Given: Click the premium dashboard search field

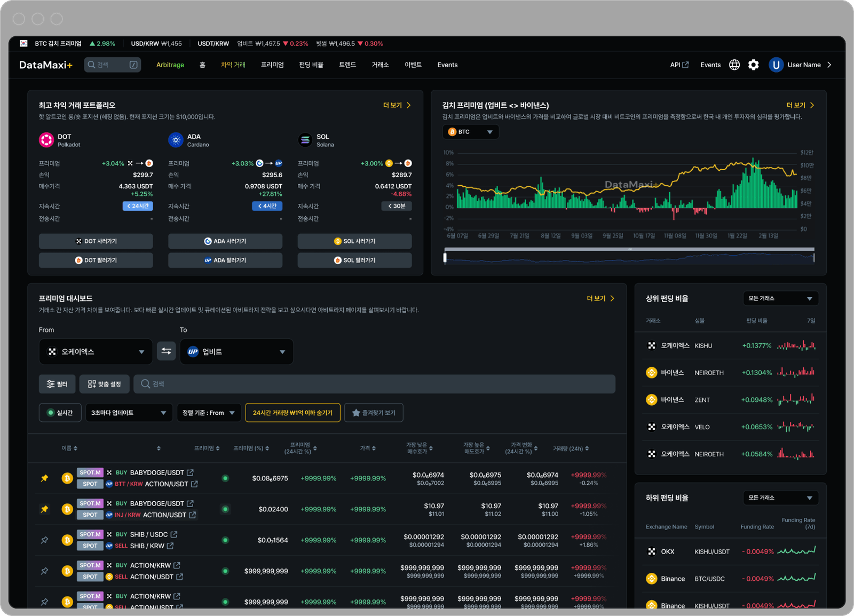Looking at the screenshot, I should tap(374, 384).
